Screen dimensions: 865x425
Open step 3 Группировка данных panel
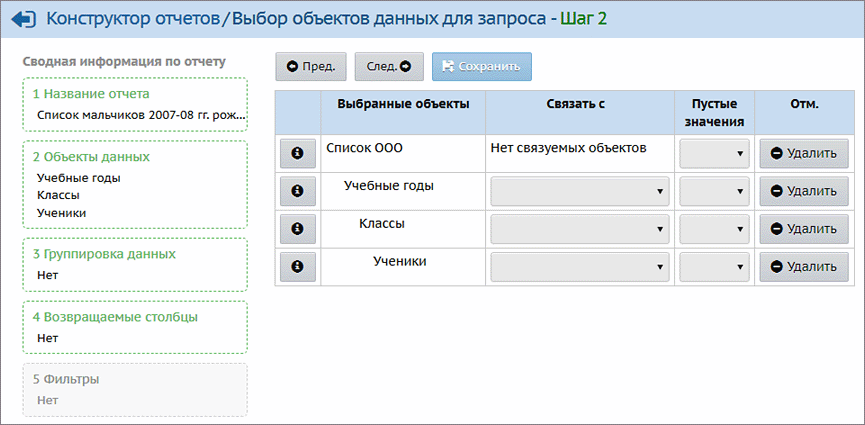tap(135, 264)
